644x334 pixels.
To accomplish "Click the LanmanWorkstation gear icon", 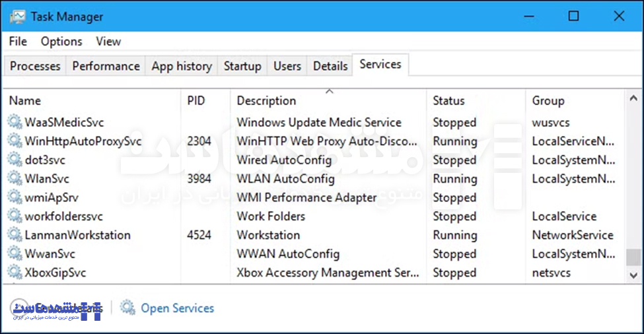I will [15, 235].
